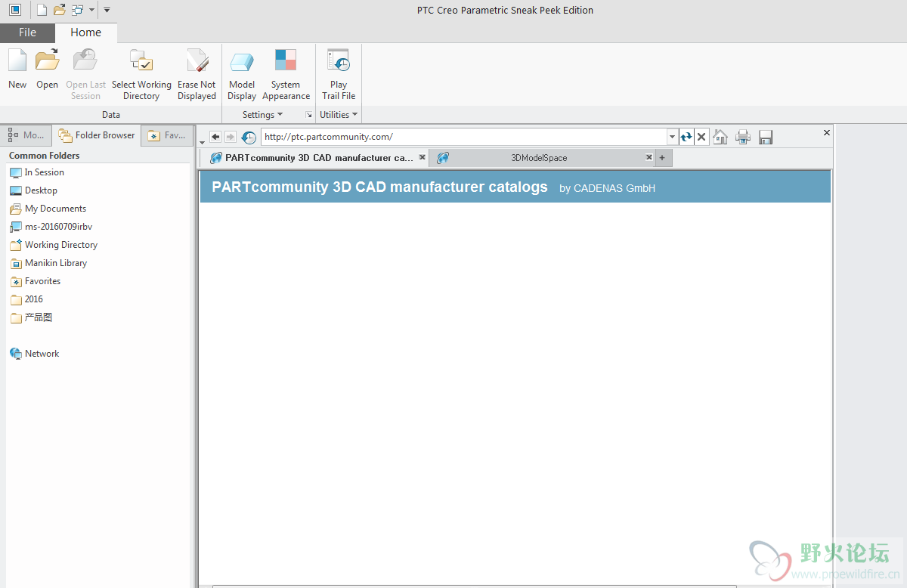Click quick access New document icon

[42, 10]
